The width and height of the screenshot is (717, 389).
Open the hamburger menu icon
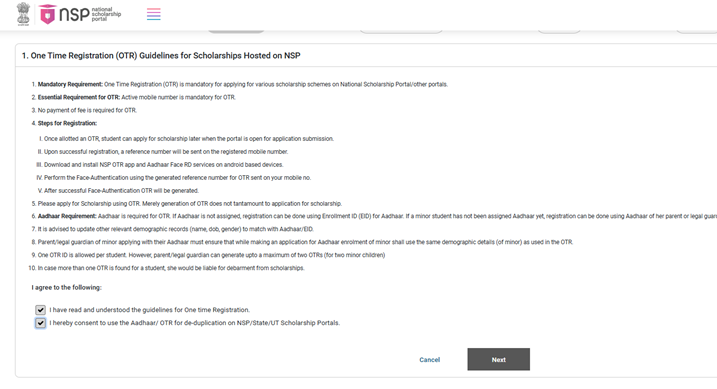(154, 14)
